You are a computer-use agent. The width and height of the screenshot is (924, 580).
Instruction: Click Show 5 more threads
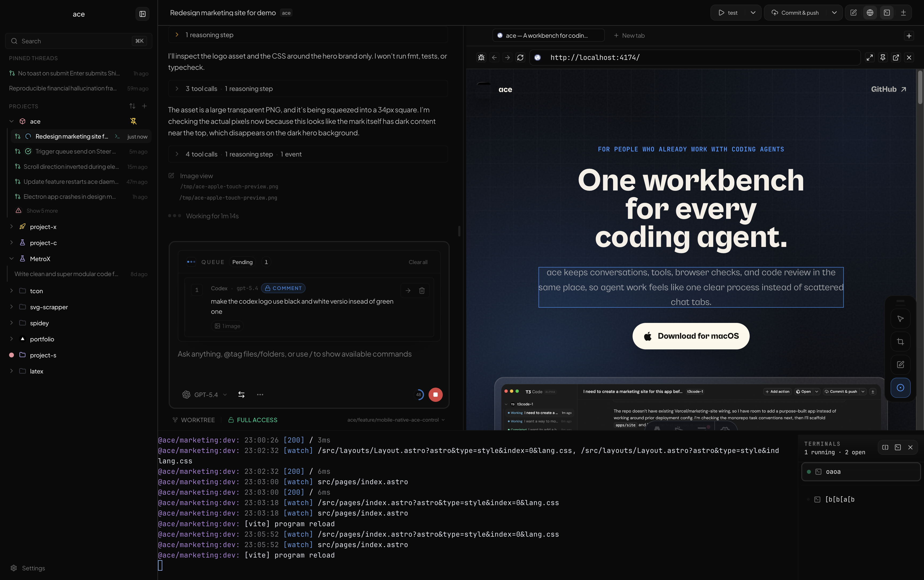42,211
